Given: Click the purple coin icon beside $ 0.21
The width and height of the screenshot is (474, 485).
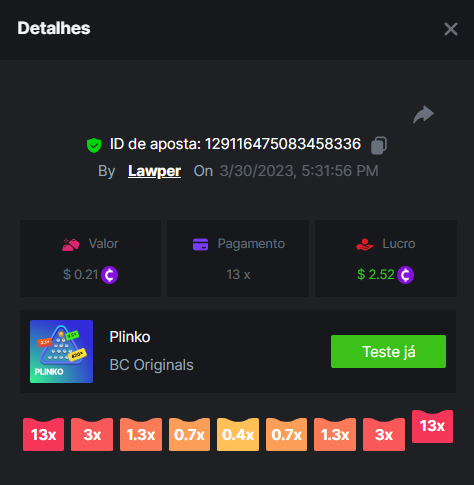Looking at the screenshot, I should click(109, 275).
